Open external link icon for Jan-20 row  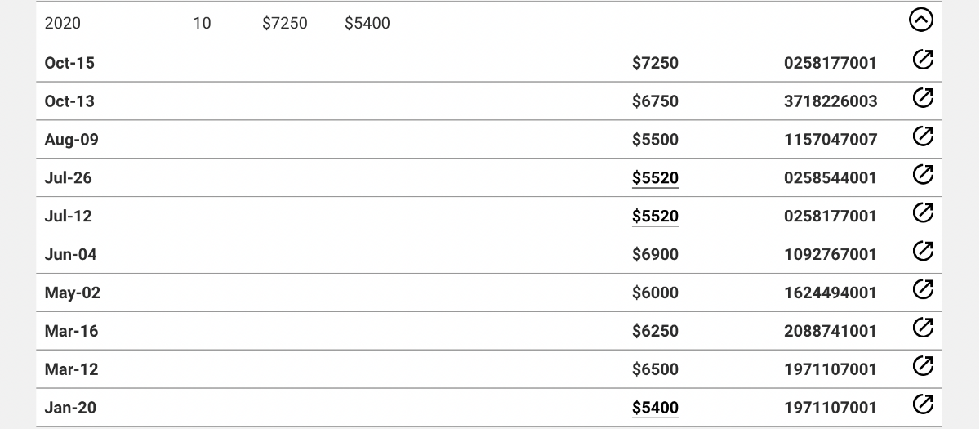point(922,405)
